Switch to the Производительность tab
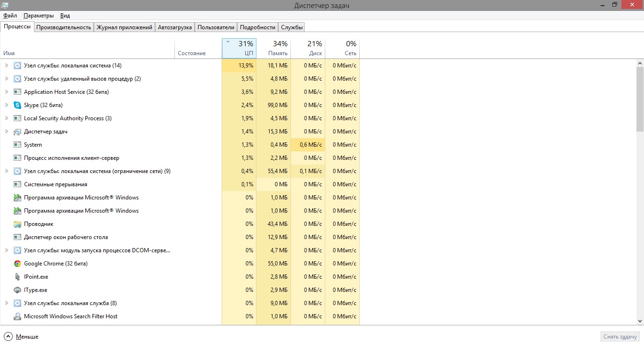The height and width of the screenshot is (348, 644). (x=64, y=27)
